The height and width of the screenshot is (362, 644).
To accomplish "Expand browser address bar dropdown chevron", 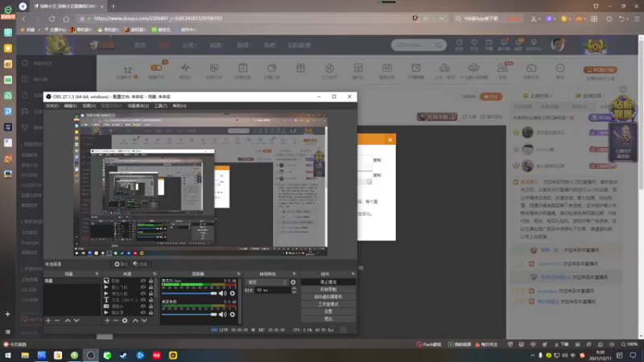I will click(x=442, y=19).
